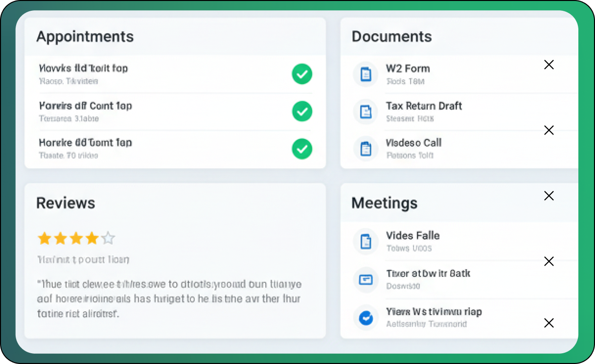
Task: Click the Reviews panel heading
Action: pos(66,203)
